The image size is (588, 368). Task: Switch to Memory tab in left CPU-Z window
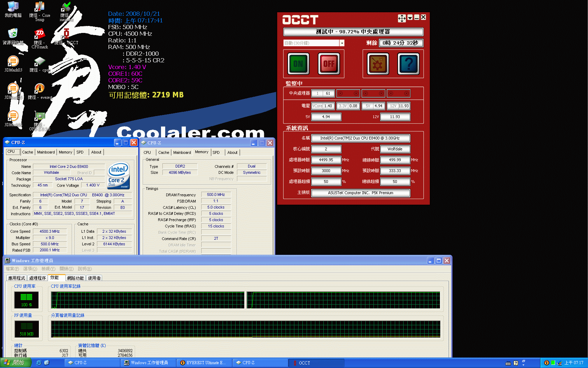point(65,152)
